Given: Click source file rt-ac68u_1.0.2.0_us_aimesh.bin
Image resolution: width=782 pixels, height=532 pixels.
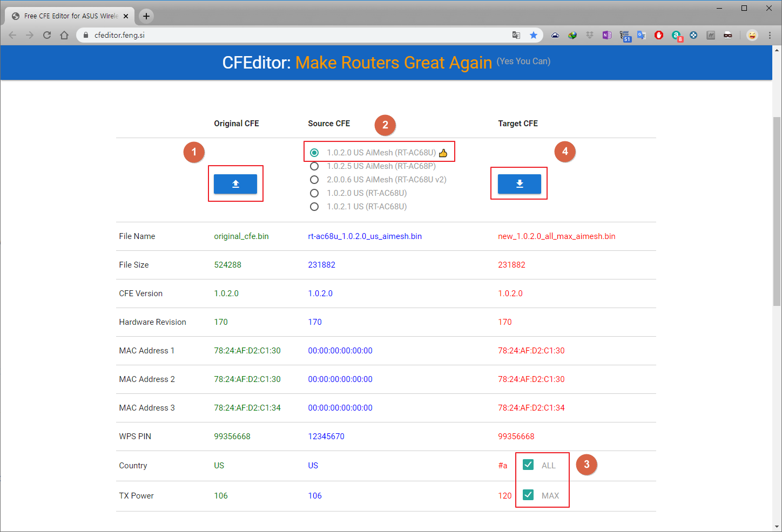Looking at the screenshot, I should coord(365,236).
